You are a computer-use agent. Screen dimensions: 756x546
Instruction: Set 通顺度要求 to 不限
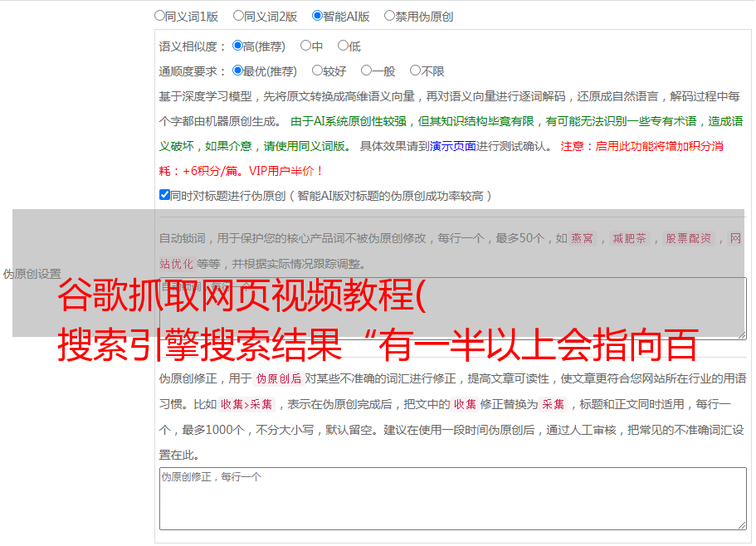tap(415, 71)
